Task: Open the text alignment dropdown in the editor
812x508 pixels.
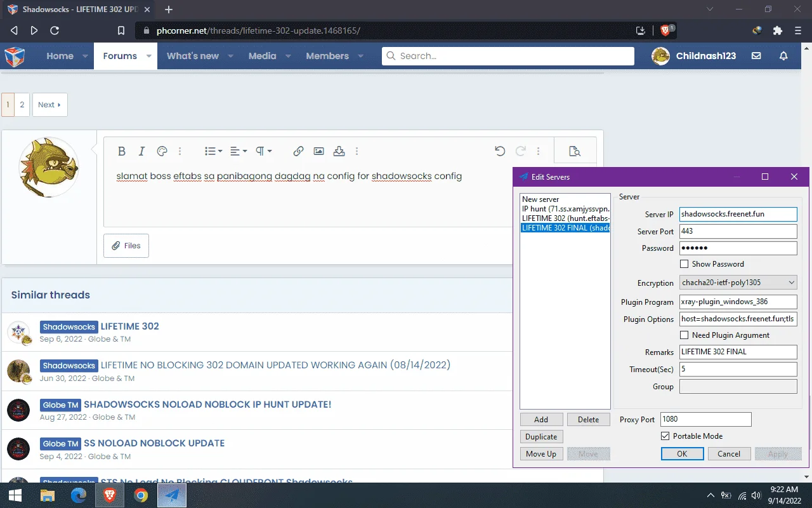Action: [239, 151]
